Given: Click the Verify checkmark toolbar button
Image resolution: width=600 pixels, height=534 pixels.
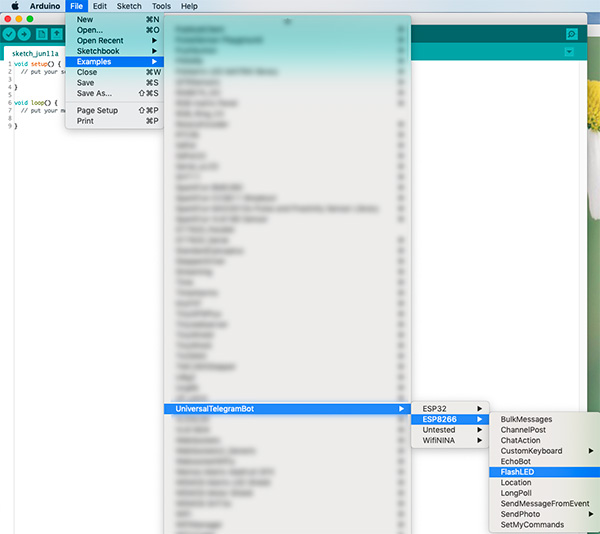Looking at the screenshot, I should 9,34.
